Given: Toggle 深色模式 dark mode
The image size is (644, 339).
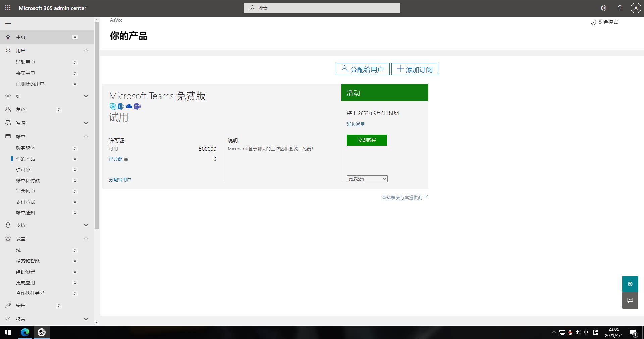Looking at the screenshot, I should (x=604, y=22).
